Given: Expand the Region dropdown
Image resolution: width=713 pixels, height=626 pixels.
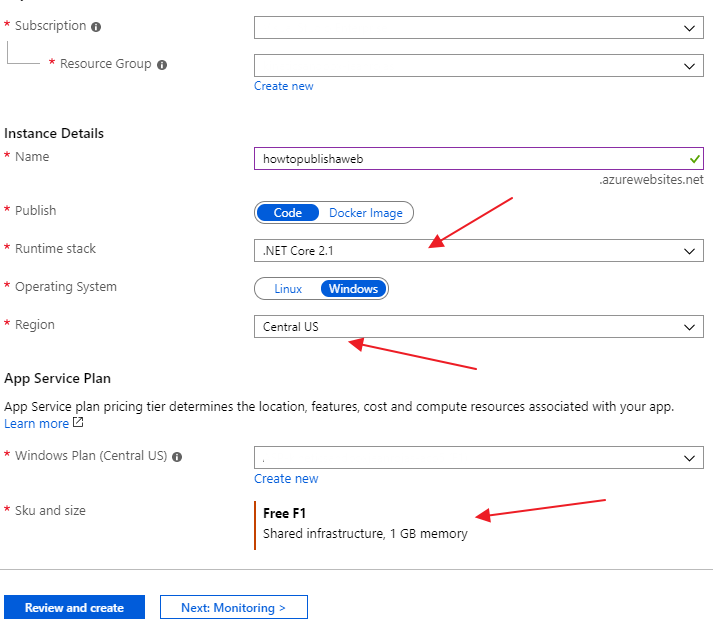Looking at the screenshot, I should tap(479, 327).
